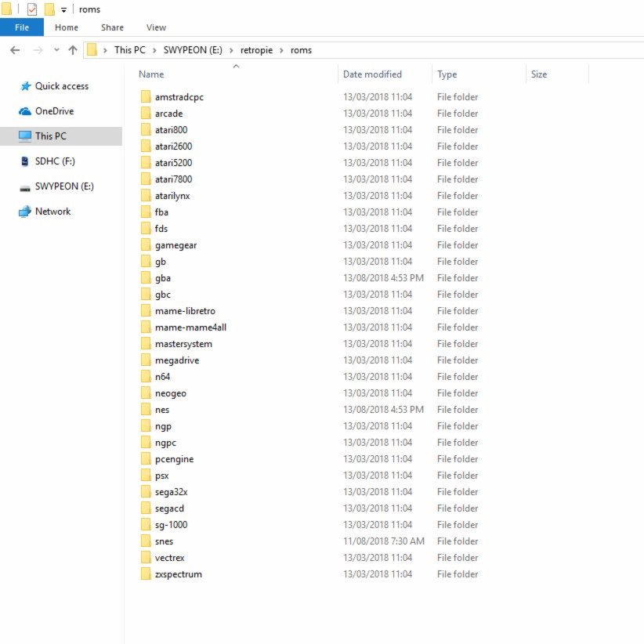Click the atari800 folder icon
Image resolution: width=644 pixels, height=644 pixels.
pyautogui.click(x=146, y=130)
